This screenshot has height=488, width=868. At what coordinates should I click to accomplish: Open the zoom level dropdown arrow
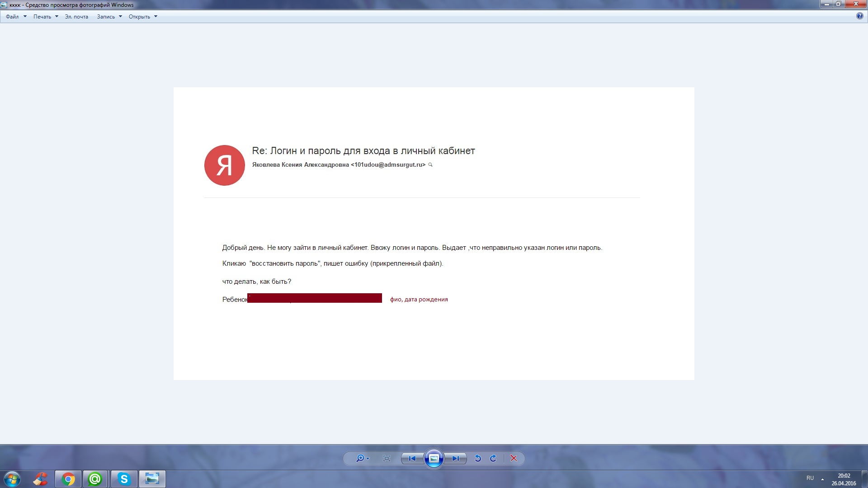[368, 459]
